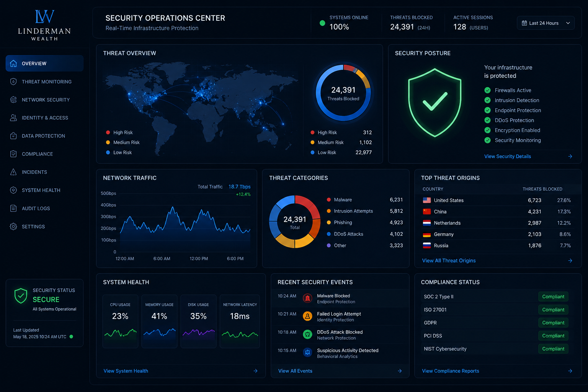588x392 pixels.
Task: Click the orange Intrusion Attempts legend dot
Action: (329, 211)
